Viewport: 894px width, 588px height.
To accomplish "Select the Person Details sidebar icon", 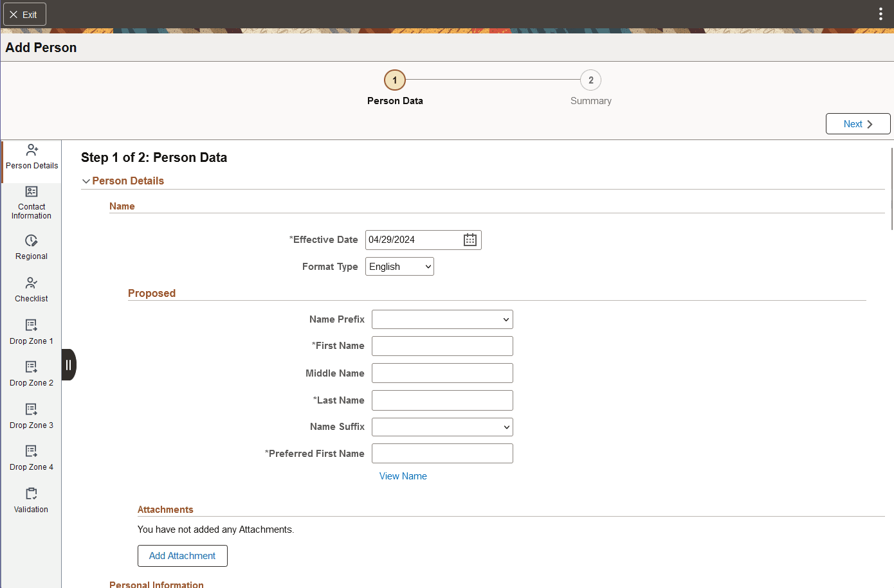I will pos(31,156).
